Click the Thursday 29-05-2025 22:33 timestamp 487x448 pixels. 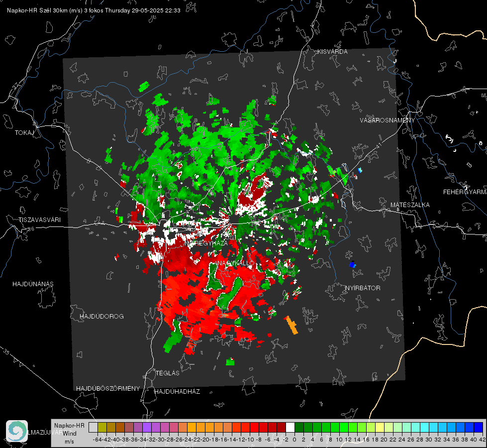click(143, 10)
